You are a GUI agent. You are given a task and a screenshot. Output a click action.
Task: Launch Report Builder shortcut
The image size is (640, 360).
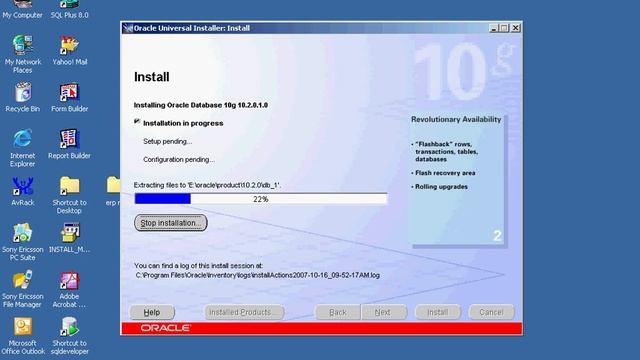tap(69, 144)
